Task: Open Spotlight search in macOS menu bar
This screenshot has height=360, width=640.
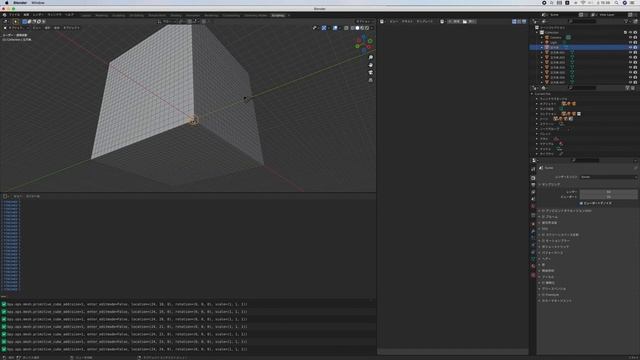Action: point(616,3)
